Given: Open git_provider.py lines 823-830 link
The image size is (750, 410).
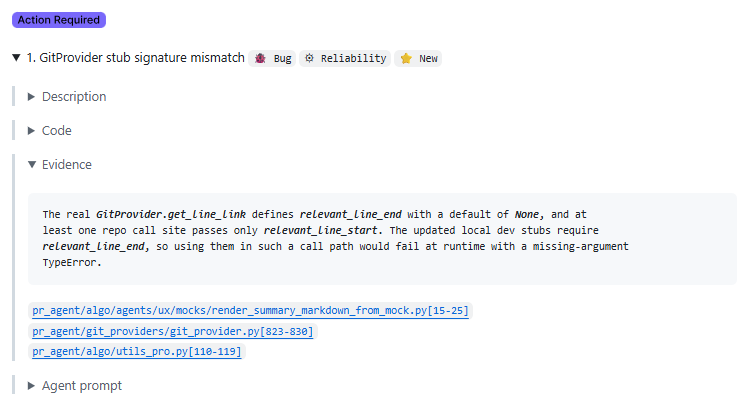Looking at the screenshot, I should click(172, 331).
